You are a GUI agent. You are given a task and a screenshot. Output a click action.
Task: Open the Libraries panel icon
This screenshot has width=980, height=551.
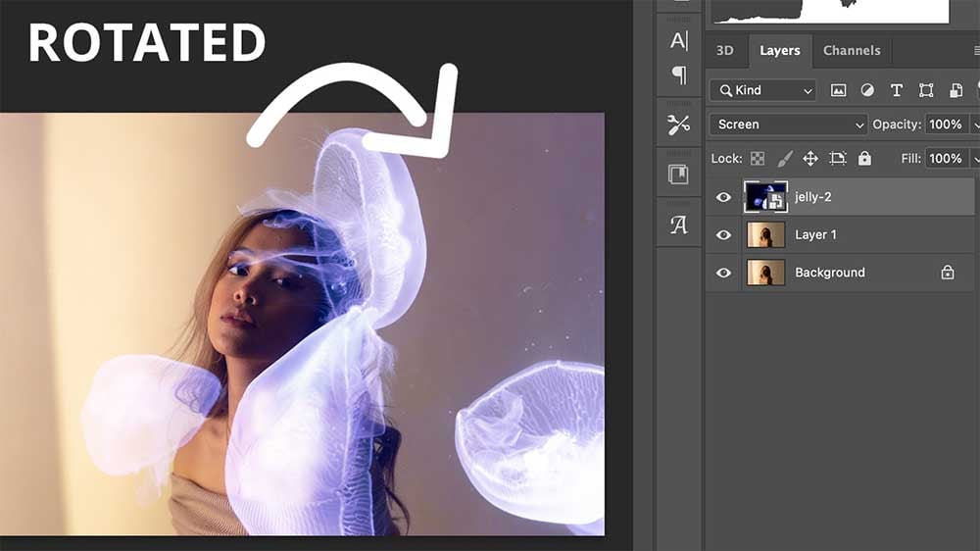coord(679,174)
